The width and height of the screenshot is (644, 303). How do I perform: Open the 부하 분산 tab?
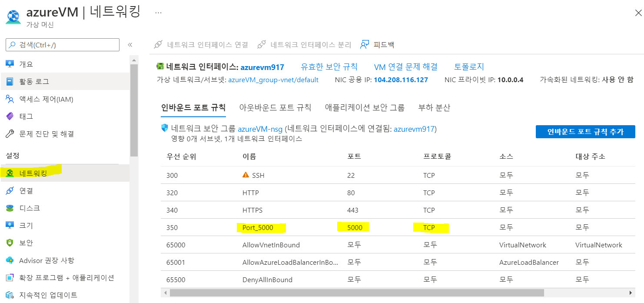pyautogui.click(x=434, y=107)
